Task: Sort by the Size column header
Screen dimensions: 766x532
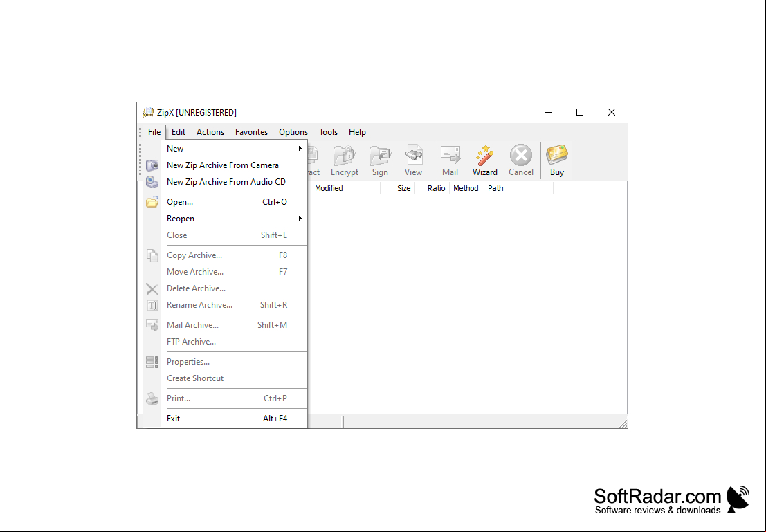Action: pyautogui.click(x=398, y=188)
